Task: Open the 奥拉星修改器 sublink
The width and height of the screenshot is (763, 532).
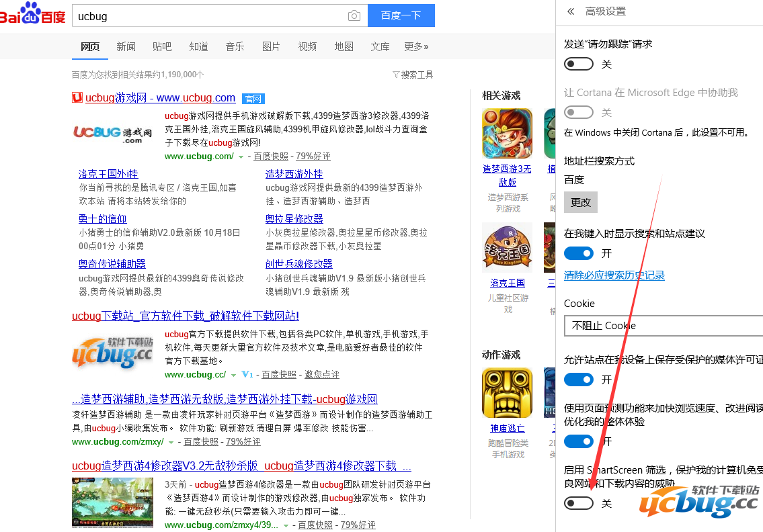Action: [x=294, y=219]
